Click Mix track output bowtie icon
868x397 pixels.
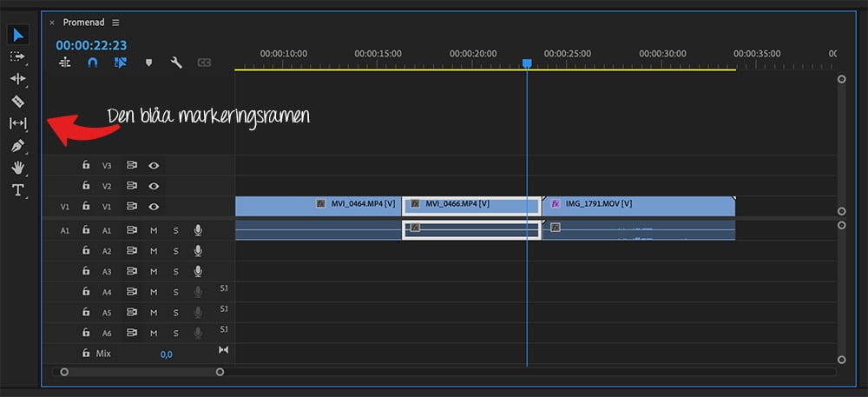point(223,350)
